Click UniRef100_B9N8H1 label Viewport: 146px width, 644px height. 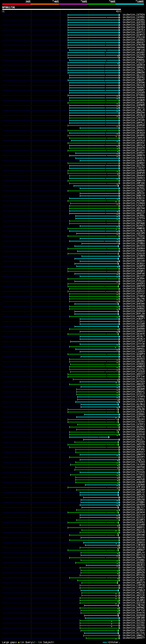point(134,60)
